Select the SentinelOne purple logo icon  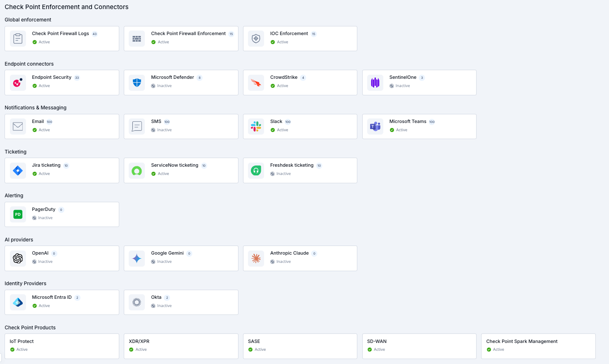pos(375,83)
